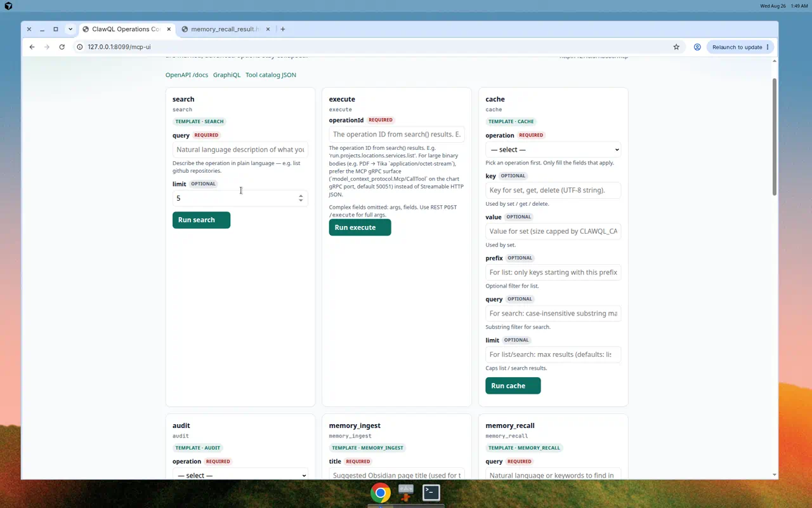
Task: Focus the memory_recall query input field
Action: (553, 475)
